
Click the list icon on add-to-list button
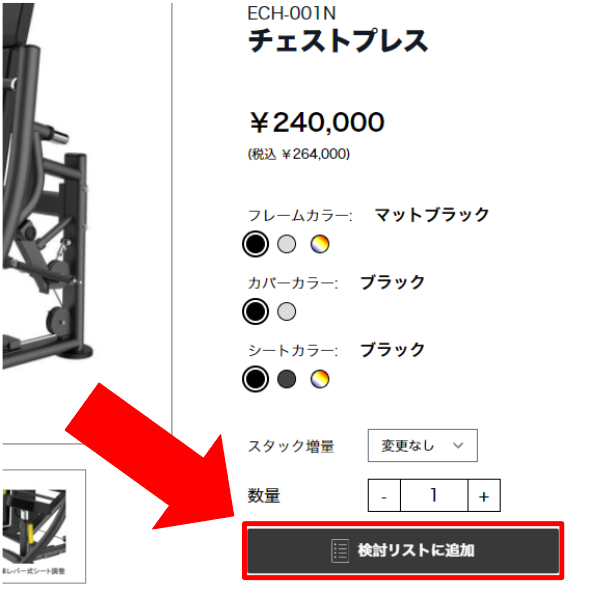pyautogui.click(x=340, y=551)
